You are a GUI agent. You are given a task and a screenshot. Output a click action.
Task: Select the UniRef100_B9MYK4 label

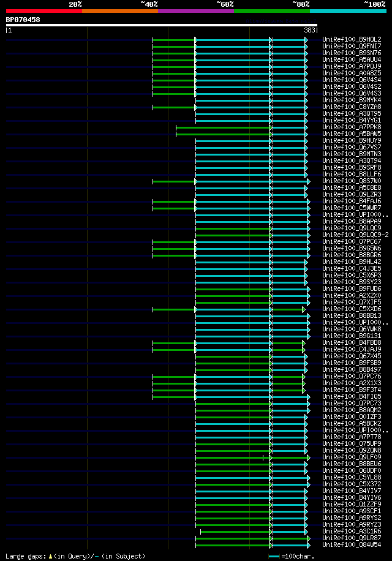click(352, 100)
